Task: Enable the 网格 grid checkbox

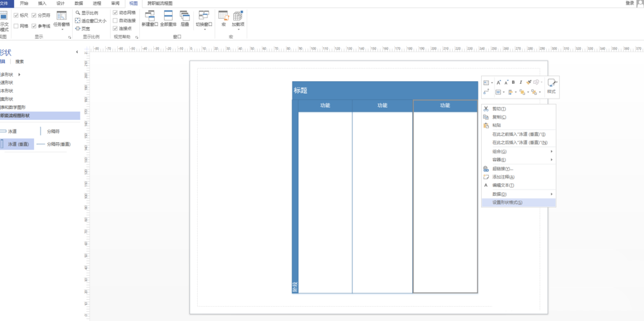Action: tap(16, 26)
